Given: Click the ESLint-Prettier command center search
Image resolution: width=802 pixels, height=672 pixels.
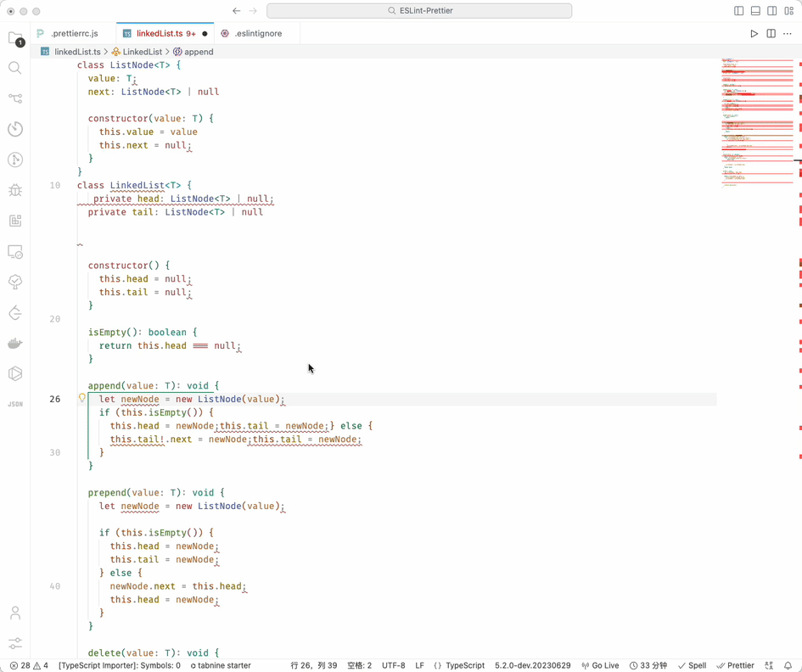Looking at the screenshot, I should coord(419,11).
